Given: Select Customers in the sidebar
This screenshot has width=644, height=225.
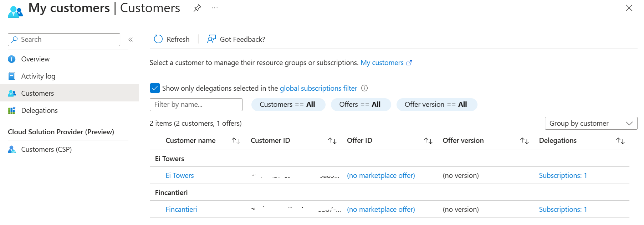Looking at the screenshot, I should [x=70, y=93].
